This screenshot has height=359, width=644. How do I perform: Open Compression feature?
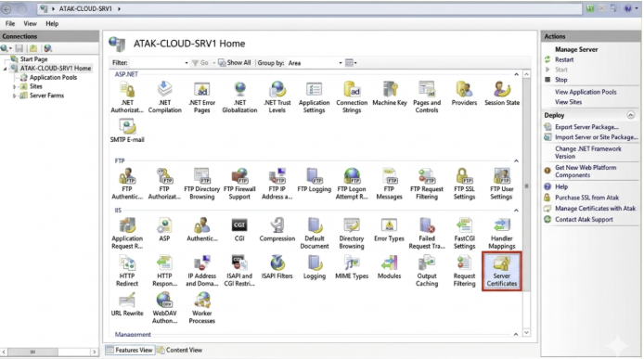coord(277,230)
